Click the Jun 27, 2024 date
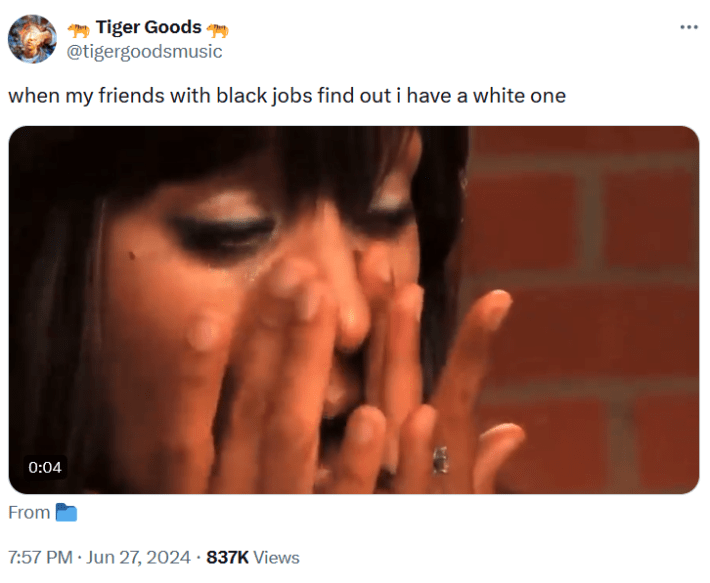The height and width of the screenshot is (583, 710). 139,557
